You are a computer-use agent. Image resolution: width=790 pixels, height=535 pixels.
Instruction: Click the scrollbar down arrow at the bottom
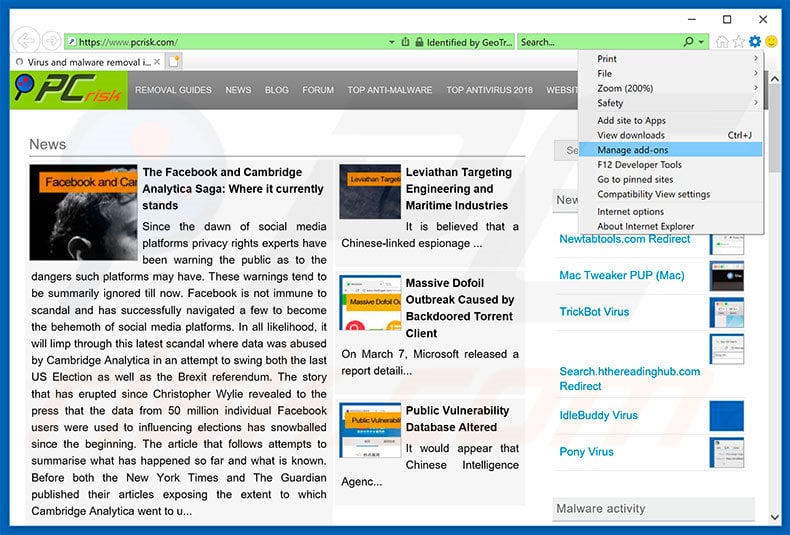click(x=775, y=516)
